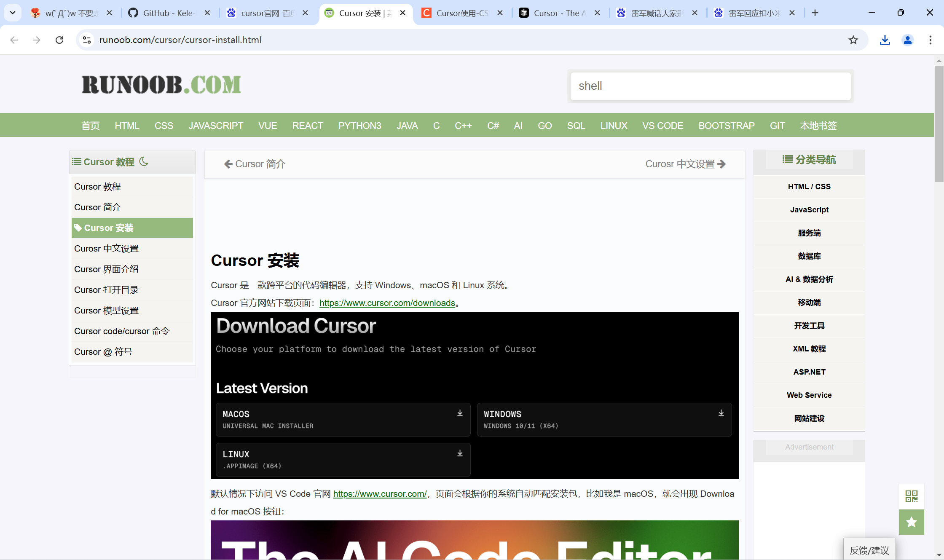Click the browser forward arrow
Image resolution: width=944 pixels, height=560 pixels.
[37, 40]
